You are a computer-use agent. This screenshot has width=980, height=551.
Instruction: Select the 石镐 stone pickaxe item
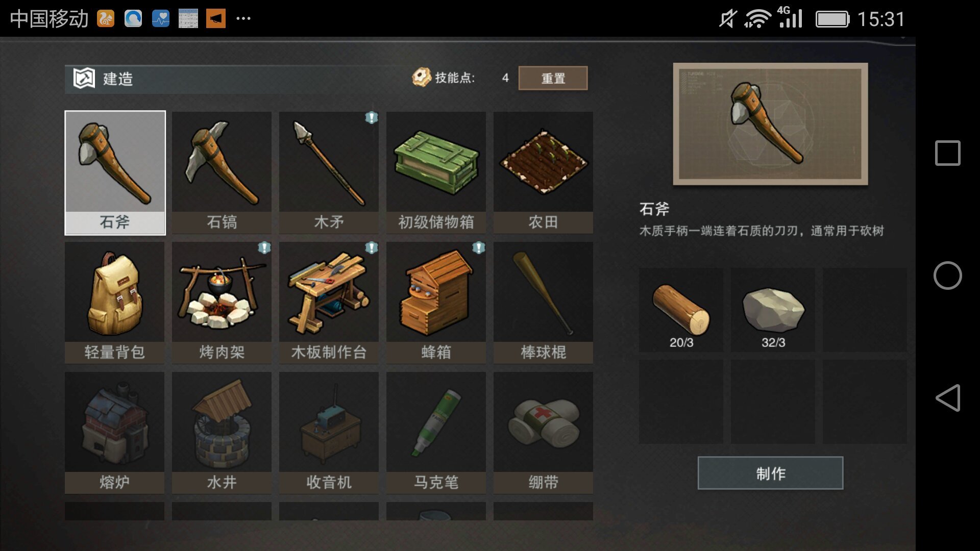(222, 172)
